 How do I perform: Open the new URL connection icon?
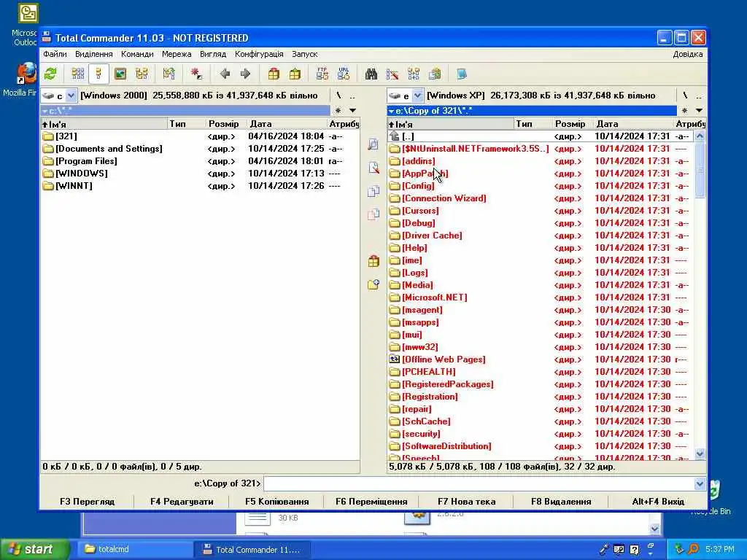344,74
